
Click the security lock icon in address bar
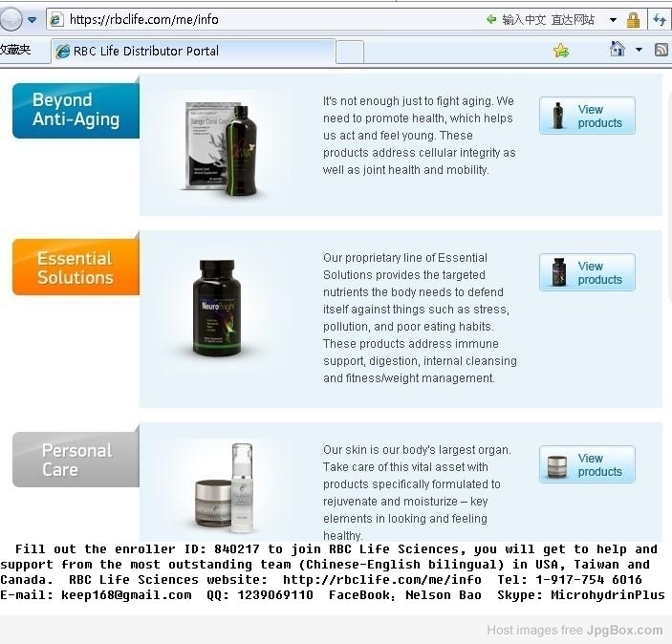pyautogui.click(x=633, y=20)
